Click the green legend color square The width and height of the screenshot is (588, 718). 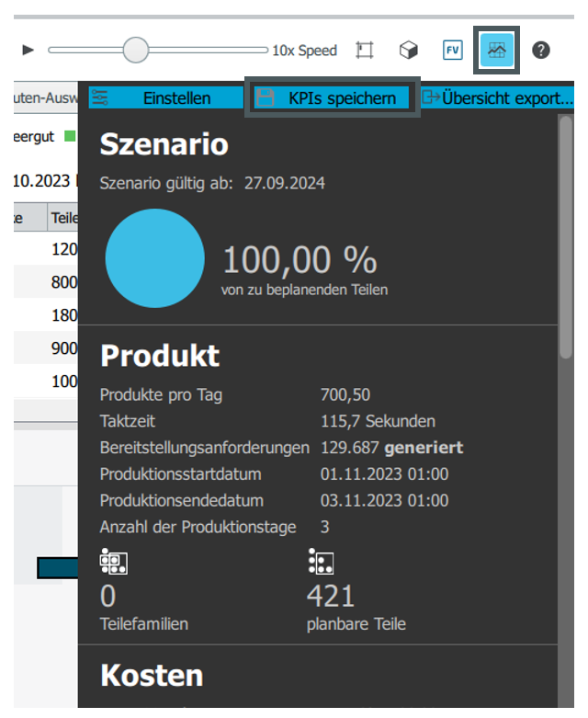tap(70, 137)
